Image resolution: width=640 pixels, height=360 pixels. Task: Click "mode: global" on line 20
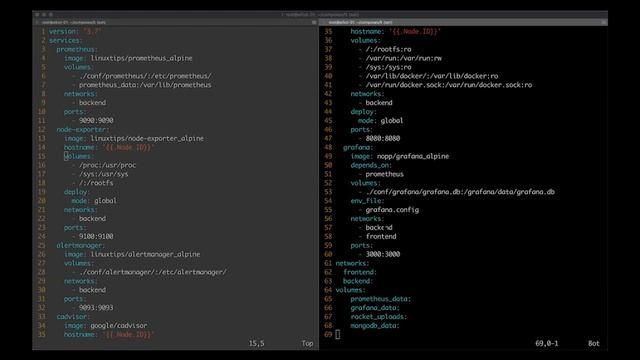click(x=94, y=201)
